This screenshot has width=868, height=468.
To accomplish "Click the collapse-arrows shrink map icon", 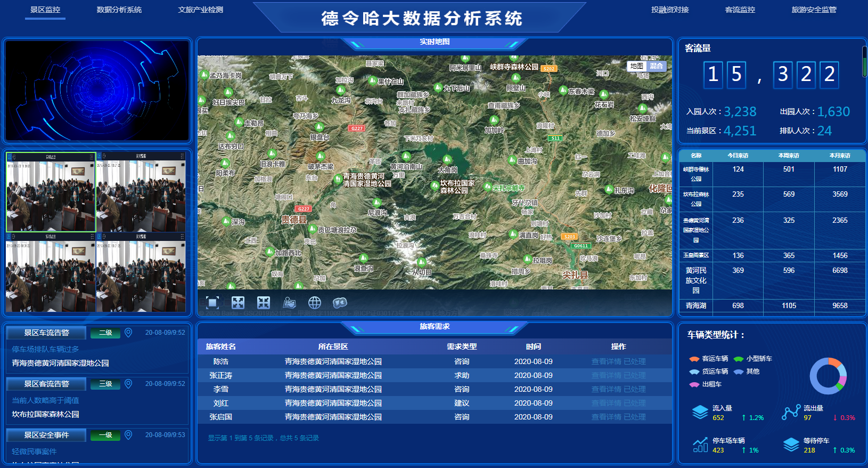I will tap(264, 303).
